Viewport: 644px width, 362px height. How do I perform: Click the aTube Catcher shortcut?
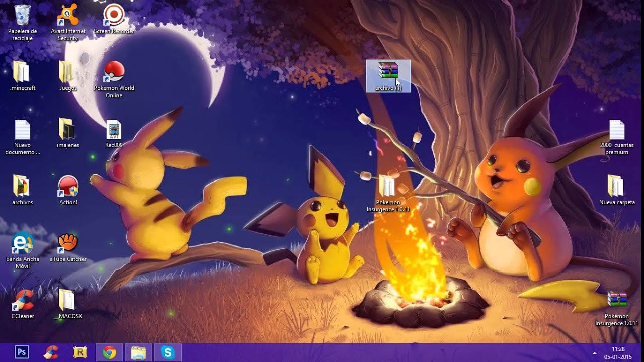pos(68,247)
